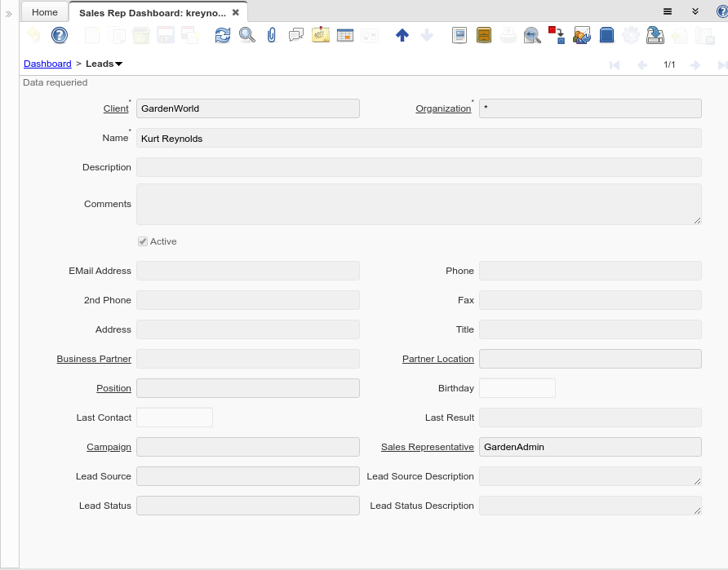
Task: Open the hamburger menu at top right
Action: pyautogui.click(x=667, y=11)
